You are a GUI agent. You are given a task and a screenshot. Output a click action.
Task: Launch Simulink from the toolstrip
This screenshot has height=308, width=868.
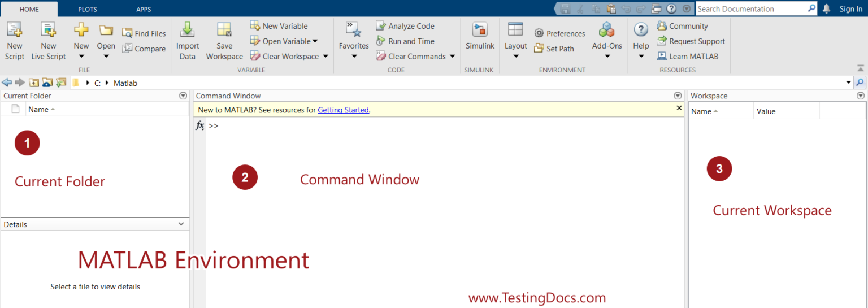point(480,31)
